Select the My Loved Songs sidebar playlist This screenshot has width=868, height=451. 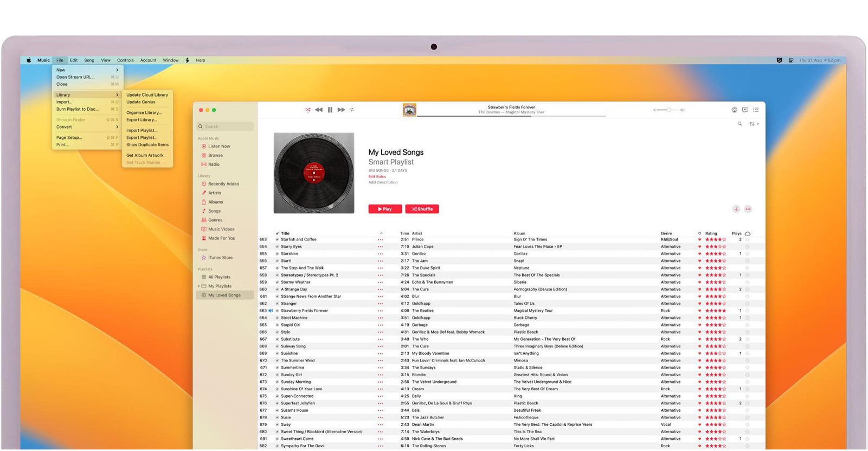[x=224, y=295]
